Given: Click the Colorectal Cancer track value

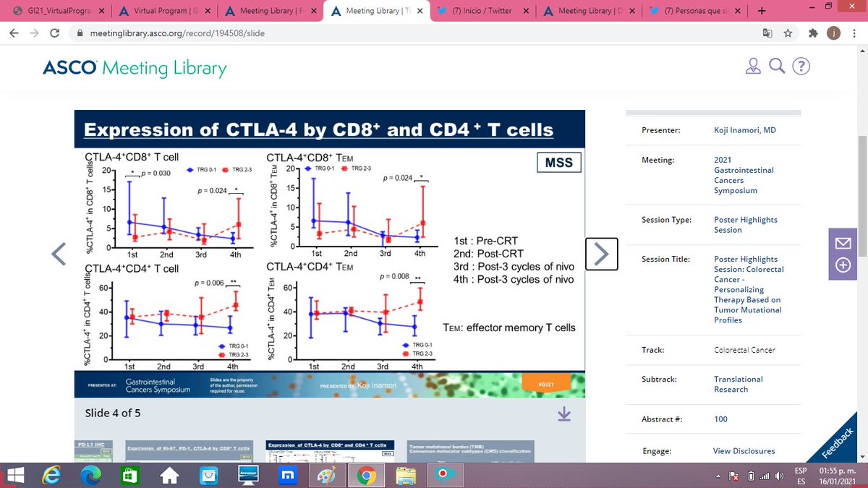Looking at the screenshot, I should (744, 350).
